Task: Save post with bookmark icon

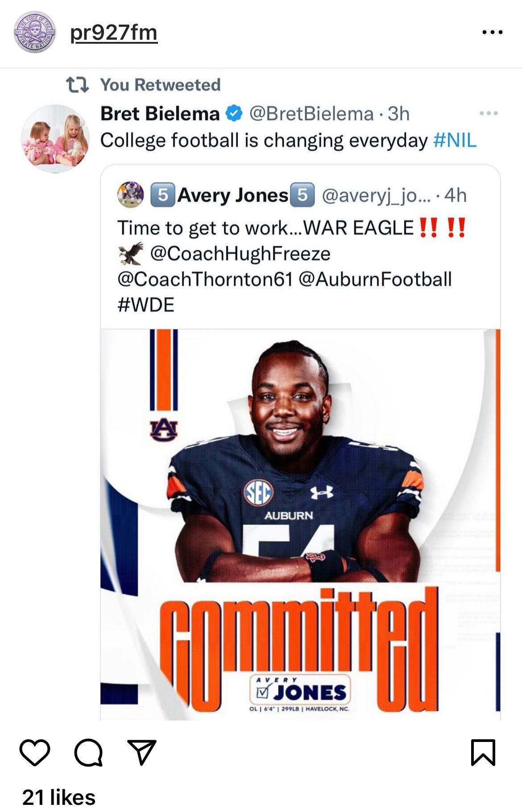Action: click(483, 752)
